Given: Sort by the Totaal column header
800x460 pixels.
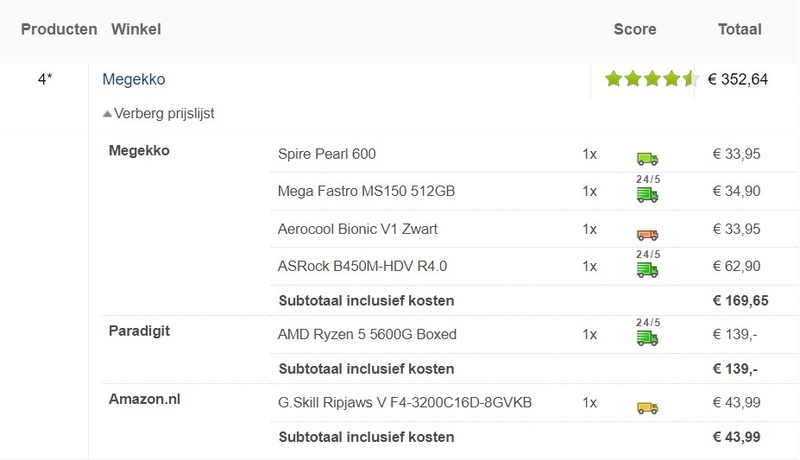Looking at the screenshot, I should click(x=739, y=29).
